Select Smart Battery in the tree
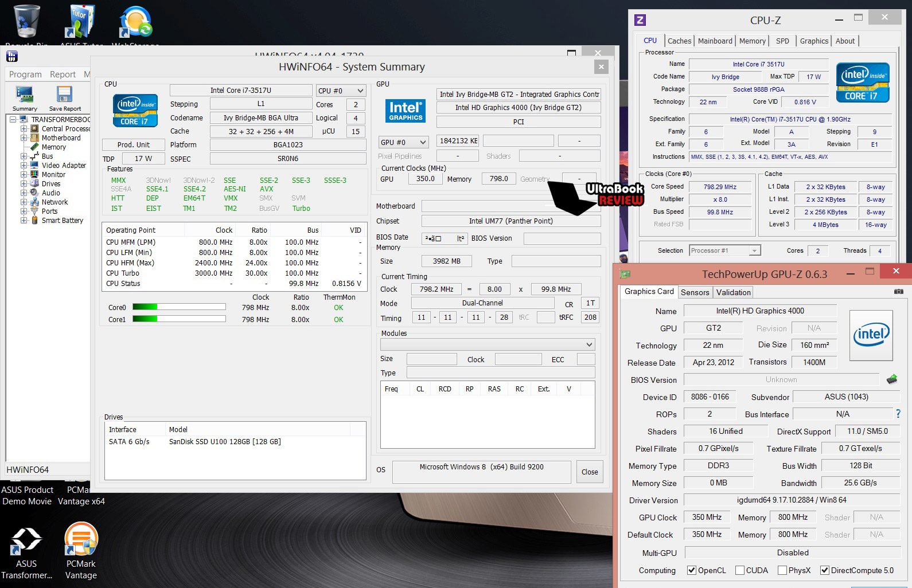The image size is (912, 588). pyautogui.click(x=62, y=220)
